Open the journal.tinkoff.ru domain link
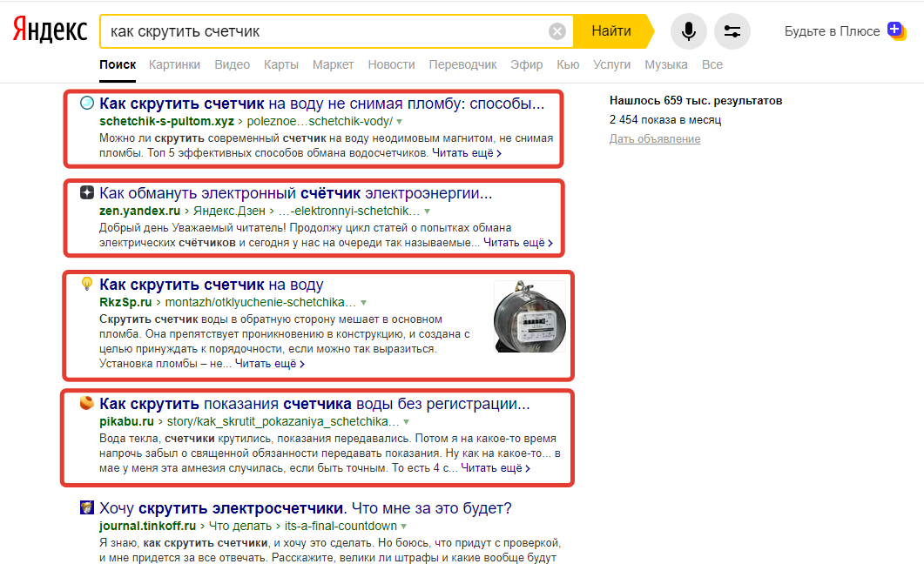The width and height of the screenshot is (924, 564). click(x=147, y=526)
